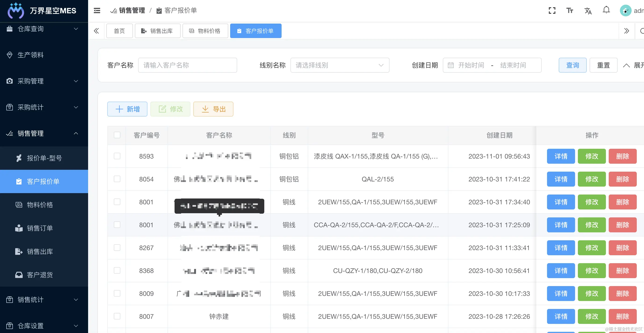644x333 pixels.
Task: Click the fullscreen icon in the top bar
Action: point(552,10)
